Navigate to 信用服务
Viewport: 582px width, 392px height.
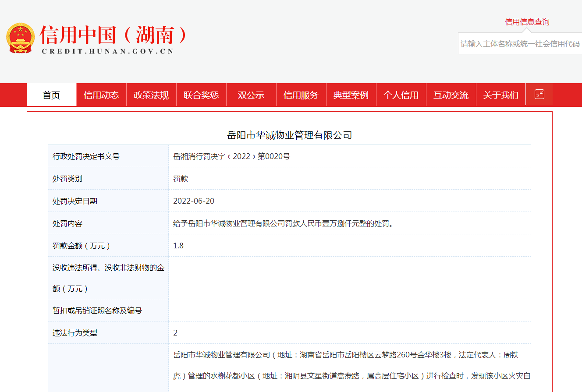[301, 95]
